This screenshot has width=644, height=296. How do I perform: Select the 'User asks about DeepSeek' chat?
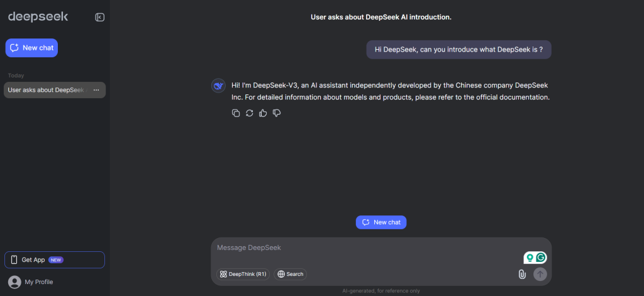coord(46,90)
